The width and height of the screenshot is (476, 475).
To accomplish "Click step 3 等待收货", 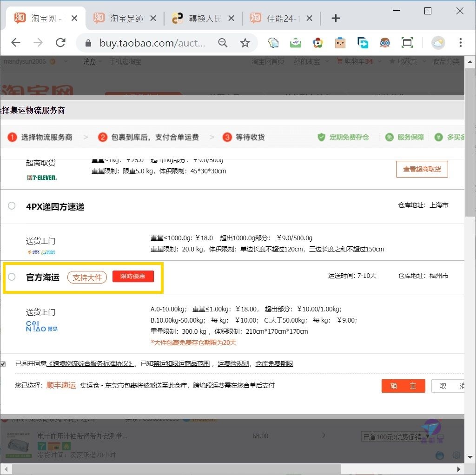I will [x=244, y=137].
